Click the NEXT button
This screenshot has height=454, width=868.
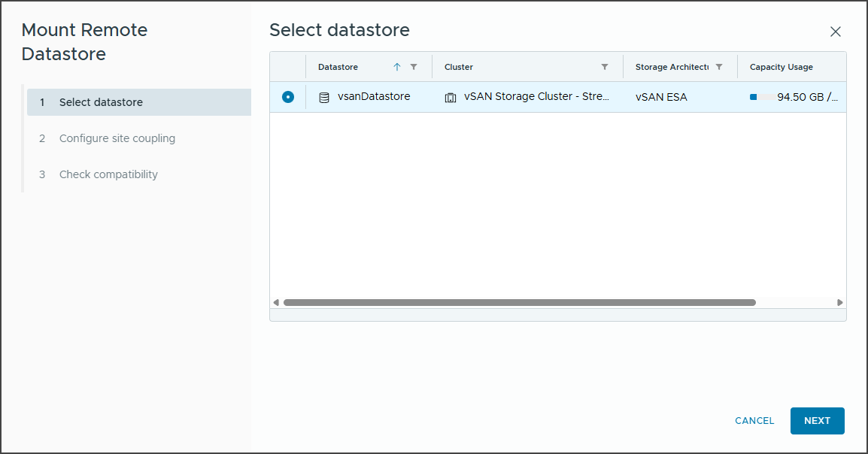(817, 421)
